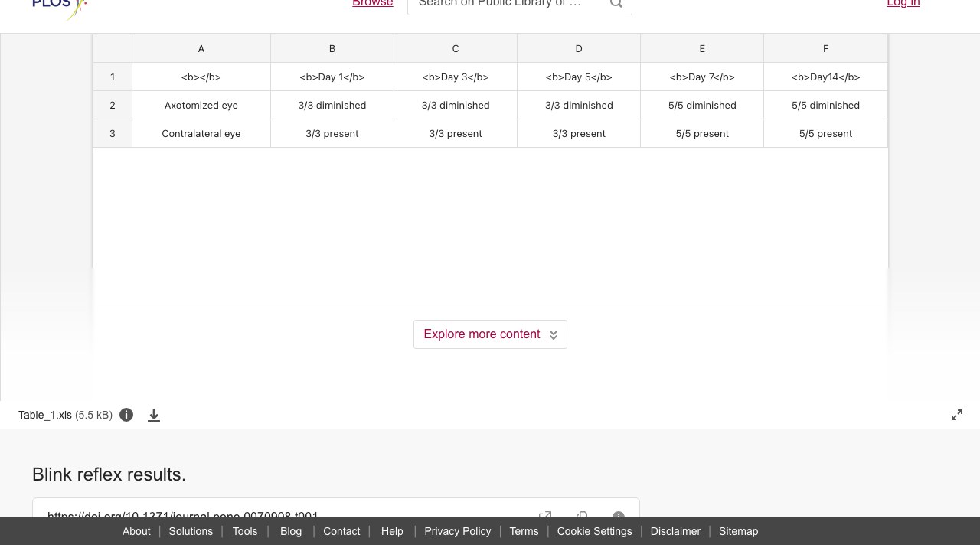Select row 1 header
Viewport: 980px width, 551px height.
tap(113, 77)
